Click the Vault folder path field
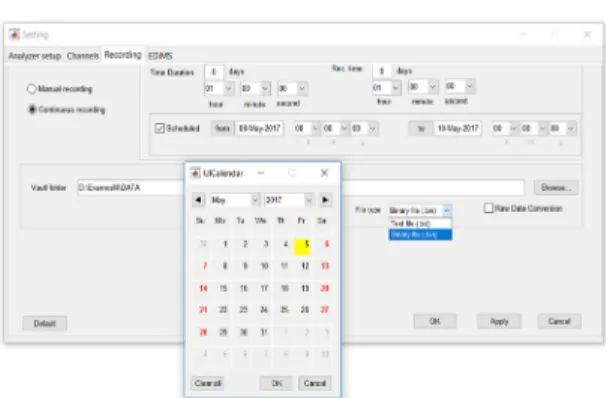This screenshot has height=398, width=607. coord(301,188)
